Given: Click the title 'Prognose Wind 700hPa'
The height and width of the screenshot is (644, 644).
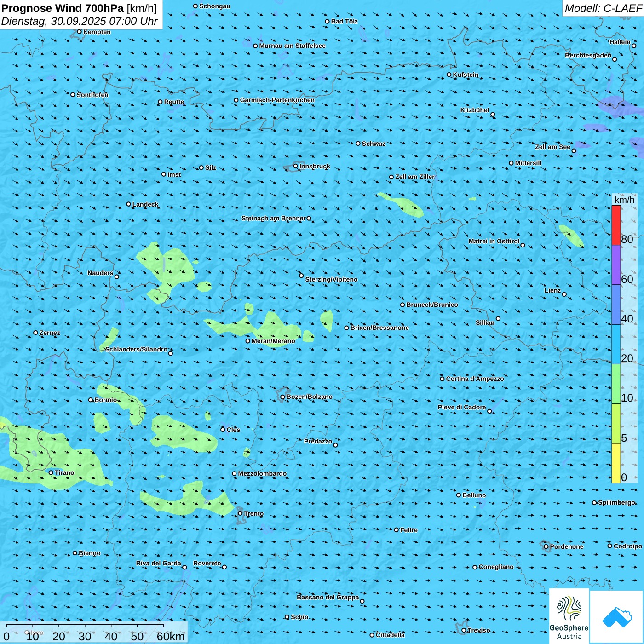Looking at the screenshot, I should point(63,8).
